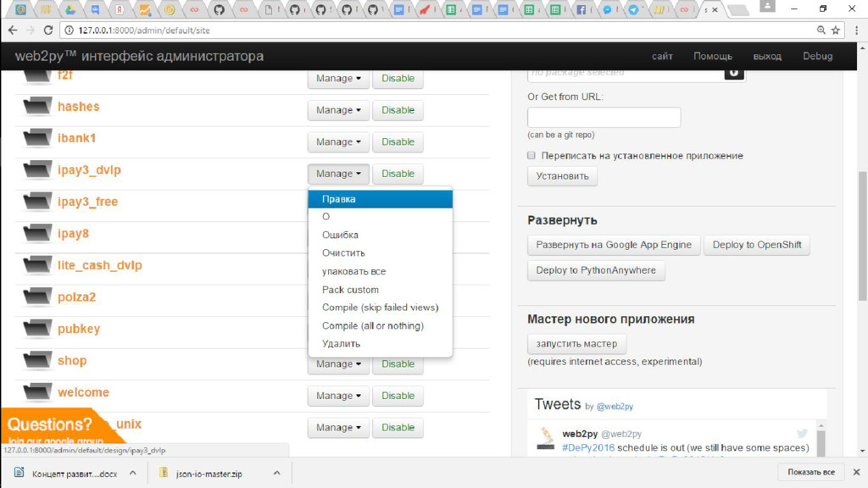Open Manage dropdown in the bottom unix row
The width and height of the screenshot is (868, 488).
338,428
